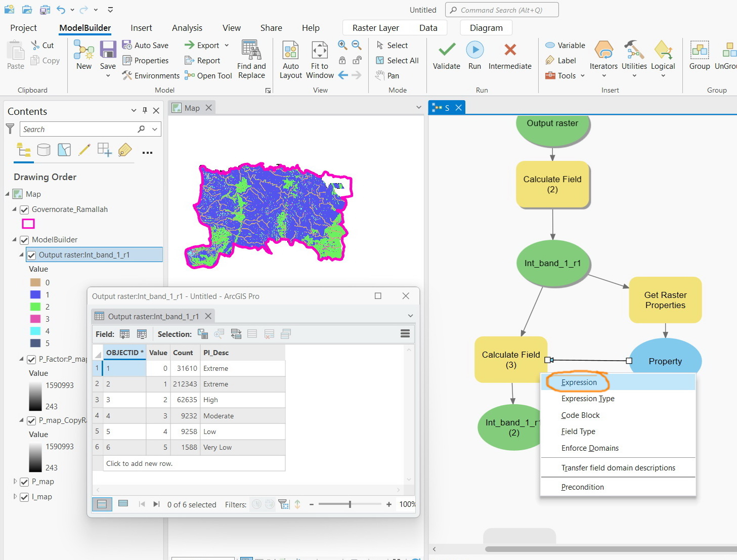Add a new field to the attribute table
The height and width of the screenshot is (560, 737).
tap(124, 334)
